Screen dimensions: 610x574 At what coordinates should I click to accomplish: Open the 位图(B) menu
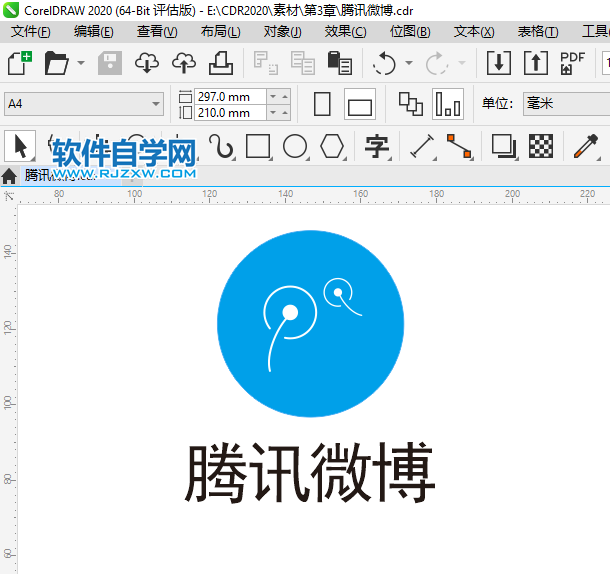[x=410, y=32]
